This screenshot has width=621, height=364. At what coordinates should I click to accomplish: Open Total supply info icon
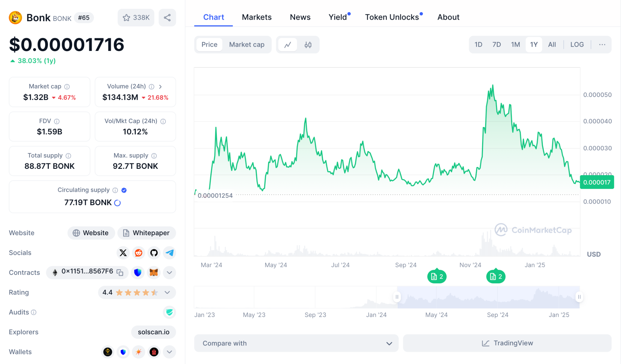point(68,156)
